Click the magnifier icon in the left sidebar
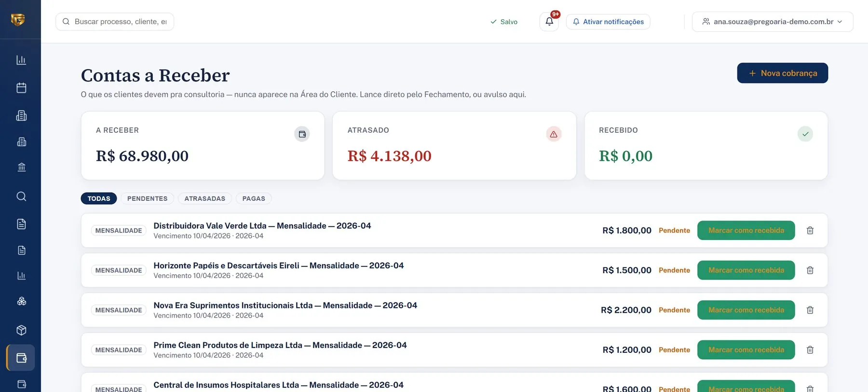Image resolution: width=868 pixels, height=392 pixels. [x=21, y=196]
